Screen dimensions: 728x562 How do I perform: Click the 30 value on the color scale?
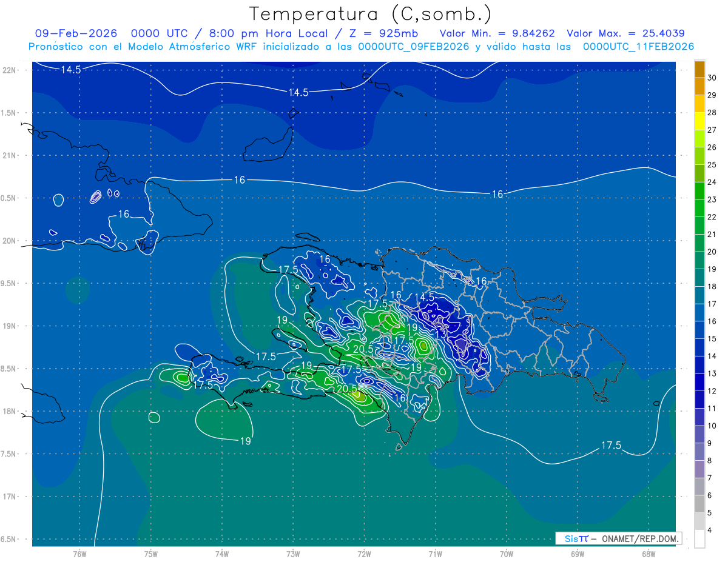coord(711,78)
